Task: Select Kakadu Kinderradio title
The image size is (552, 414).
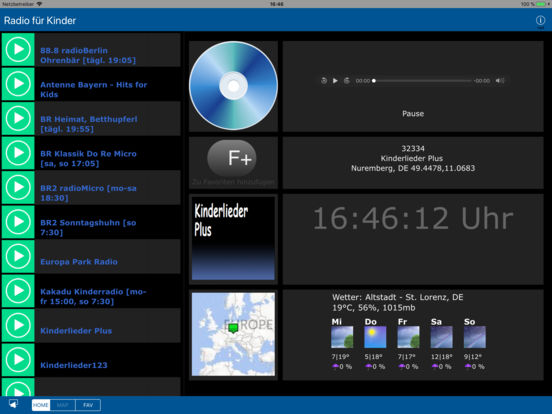Action: coord(93,296)
